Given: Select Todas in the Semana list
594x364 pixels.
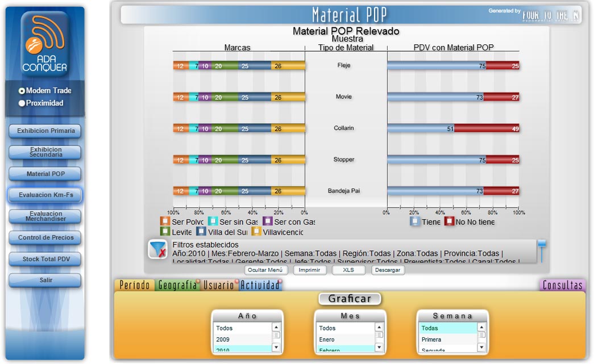Looking at the screenshot, I should point(448,328).
